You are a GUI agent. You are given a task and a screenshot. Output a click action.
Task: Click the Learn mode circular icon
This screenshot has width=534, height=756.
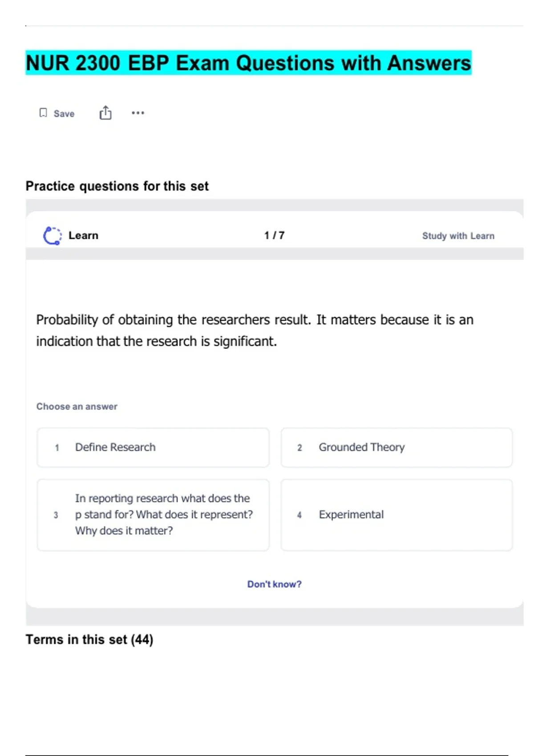(52, 236)
